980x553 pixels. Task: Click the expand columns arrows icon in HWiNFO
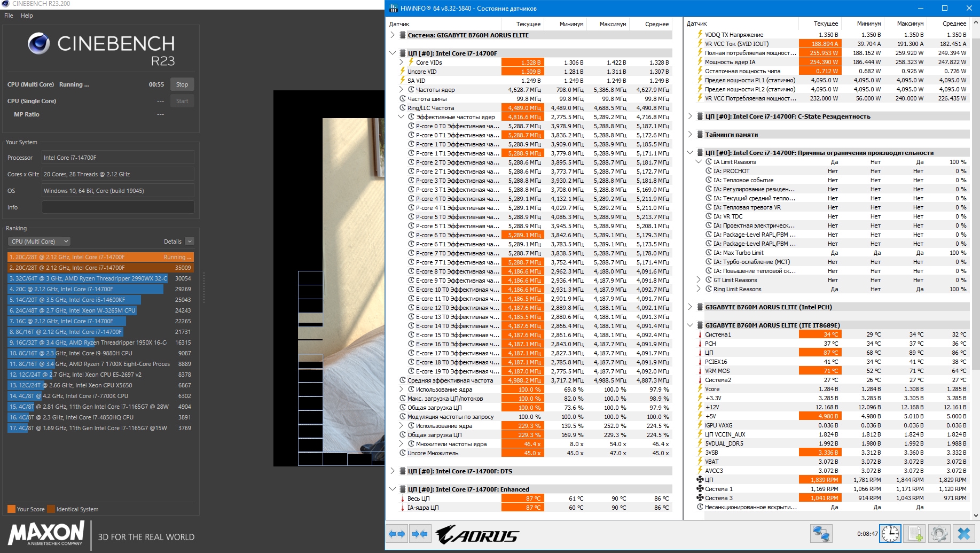[x=397, y=534]
